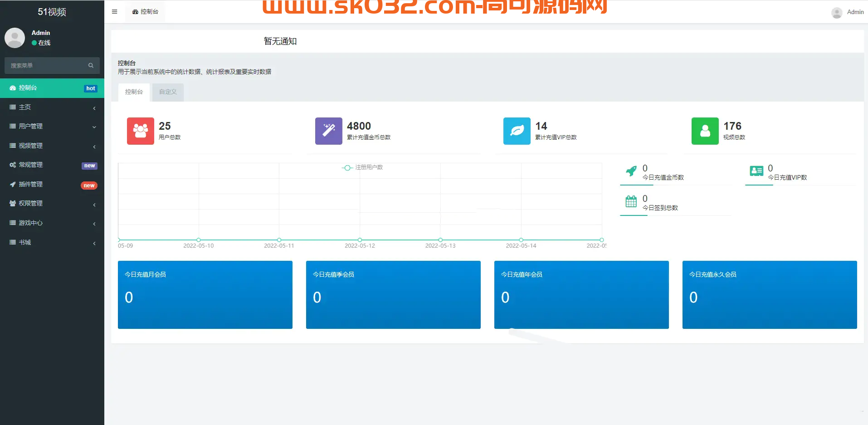
Task: Open 插件管理 in the sidebar
Action: click(x=52, y=184)
